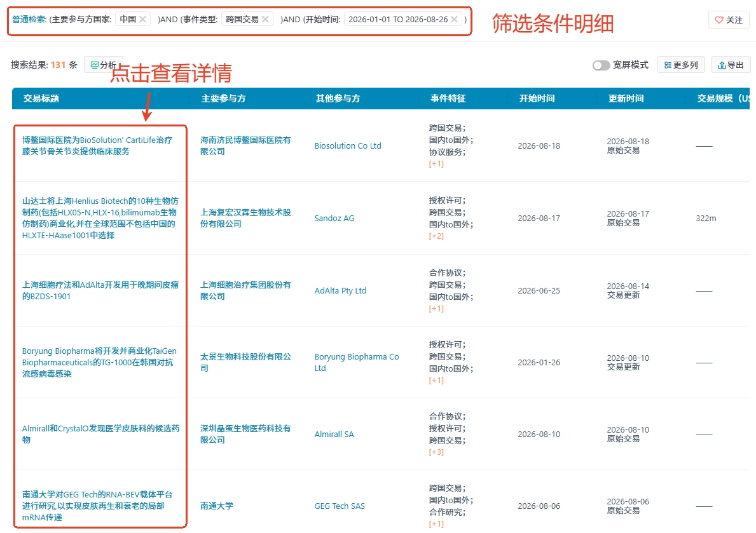Click the 2026-06-25 start date cell
Viewport: 756px width, 533px height.
[x=539, y=290]
